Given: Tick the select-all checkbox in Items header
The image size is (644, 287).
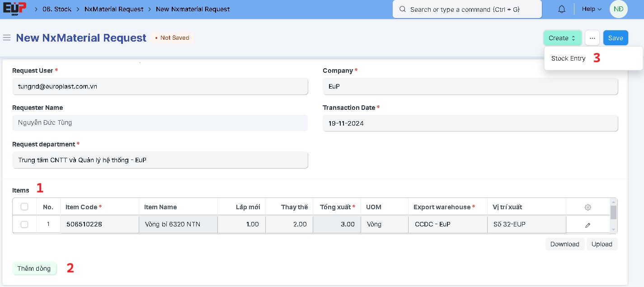Looking at the screenshot, I should tap(24, 207).
